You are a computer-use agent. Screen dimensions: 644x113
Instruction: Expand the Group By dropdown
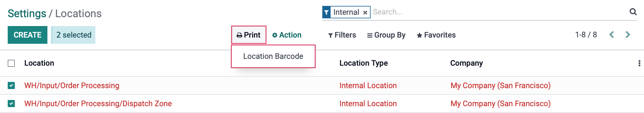[x=386, y=35]
